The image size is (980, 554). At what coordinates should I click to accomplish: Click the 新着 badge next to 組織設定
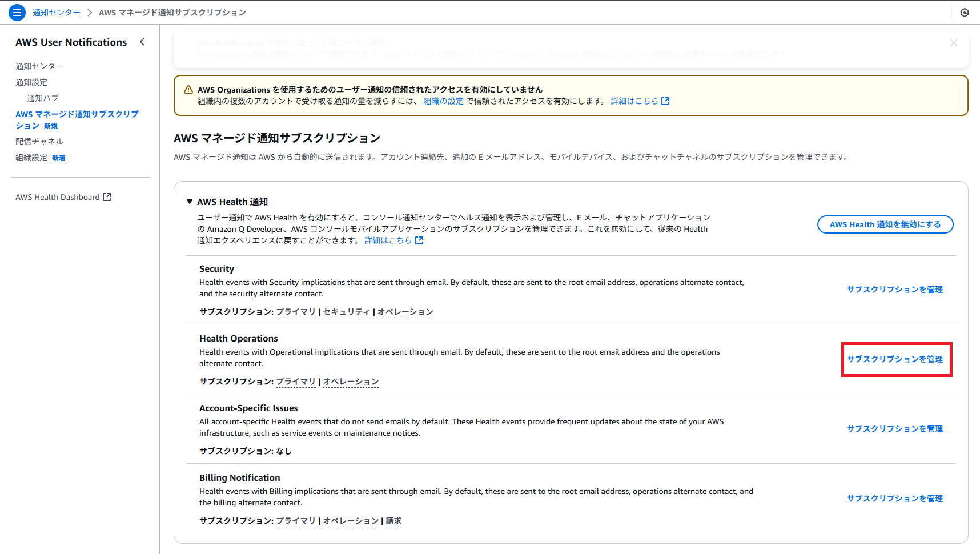(59, 158)
